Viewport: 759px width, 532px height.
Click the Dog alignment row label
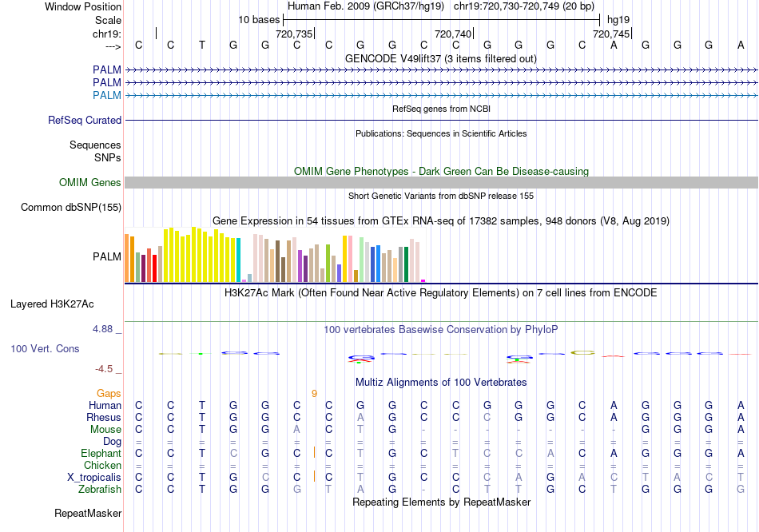(112, 442)
